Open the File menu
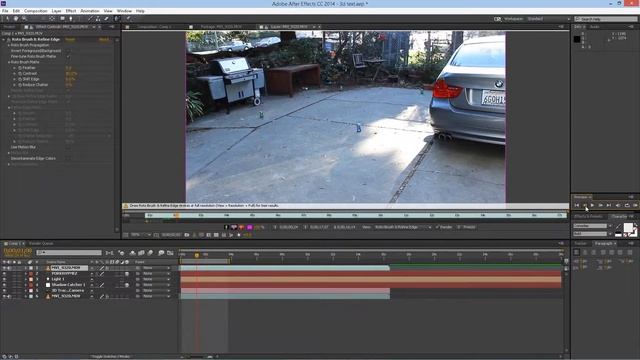 point(5,11)
